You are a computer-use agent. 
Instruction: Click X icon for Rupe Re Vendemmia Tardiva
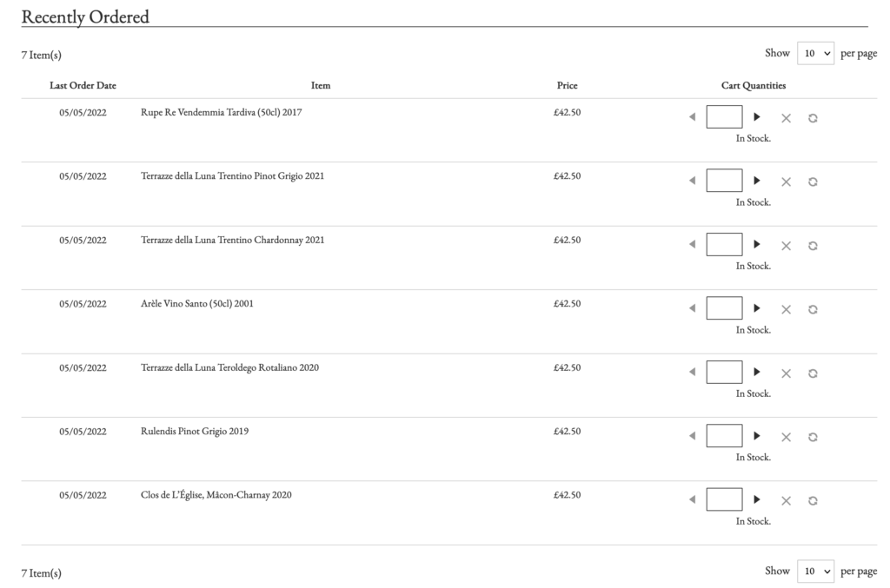click(x=786, y=118)
